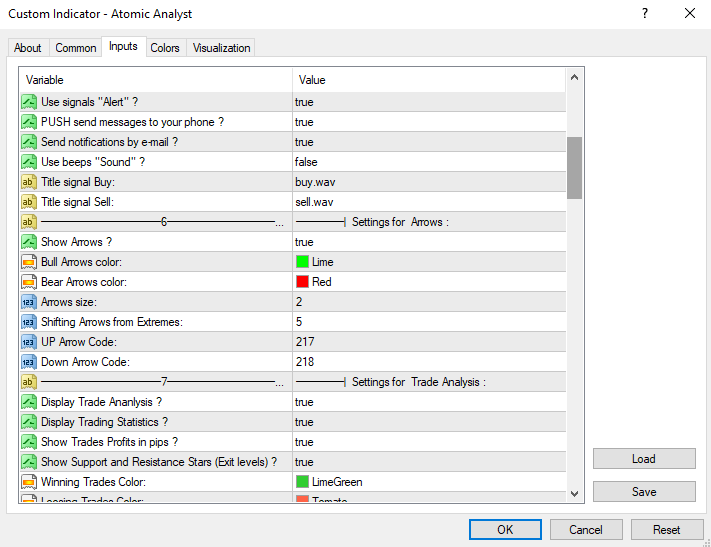Click the icon beside Show Arrows ?
The width and height of the screenshot is (711, 547).
click(x=29, y=242)
